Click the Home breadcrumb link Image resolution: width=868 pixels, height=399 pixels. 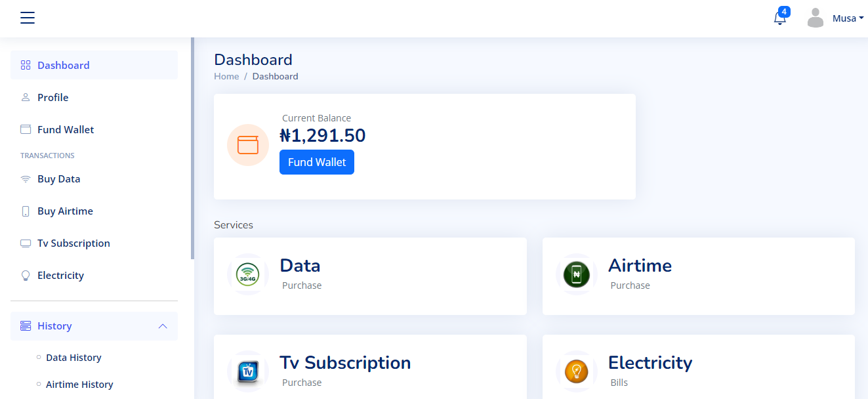pos(226,76)
